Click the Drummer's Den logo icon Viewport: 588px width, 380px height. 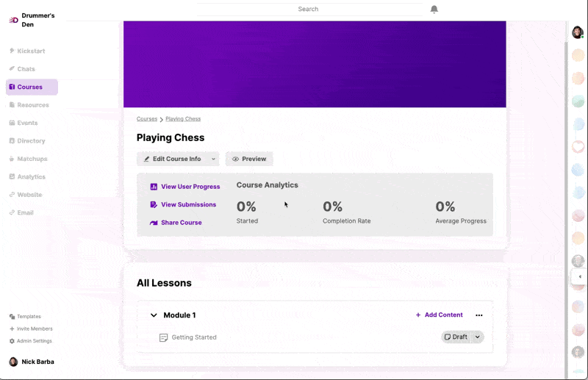(x=13, y=20)
